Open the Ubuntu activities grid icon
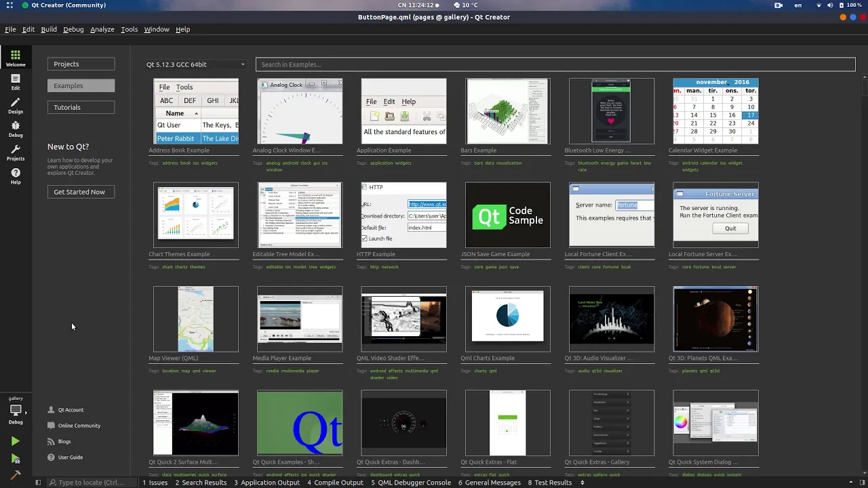The image size is (868, 488). click(9, 5)
